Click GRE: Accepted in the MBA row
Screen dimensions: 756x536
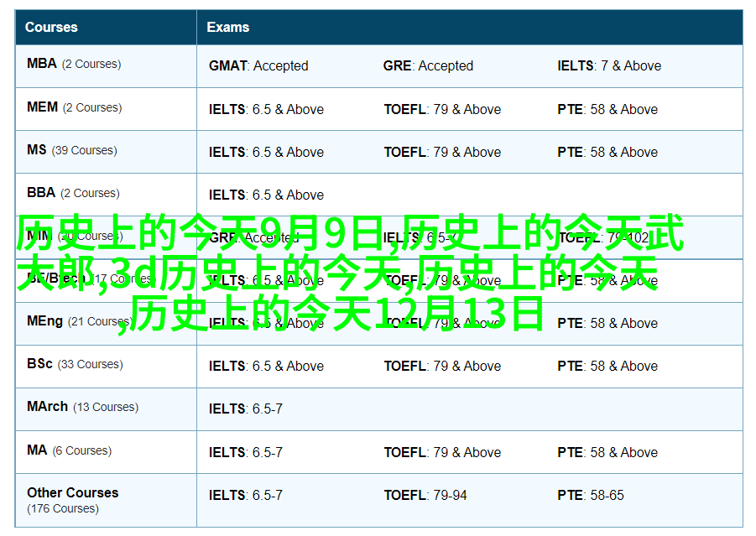[428, 65]
